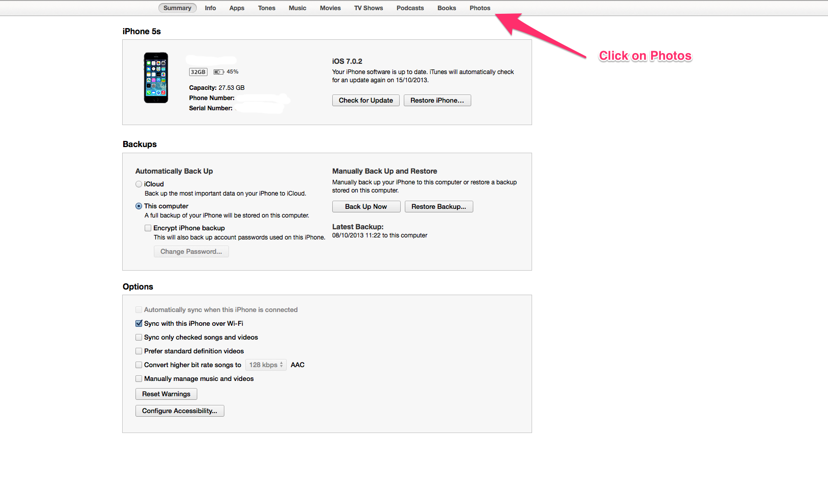Start a backup with Back Up Now

click(x=366, y=207)
